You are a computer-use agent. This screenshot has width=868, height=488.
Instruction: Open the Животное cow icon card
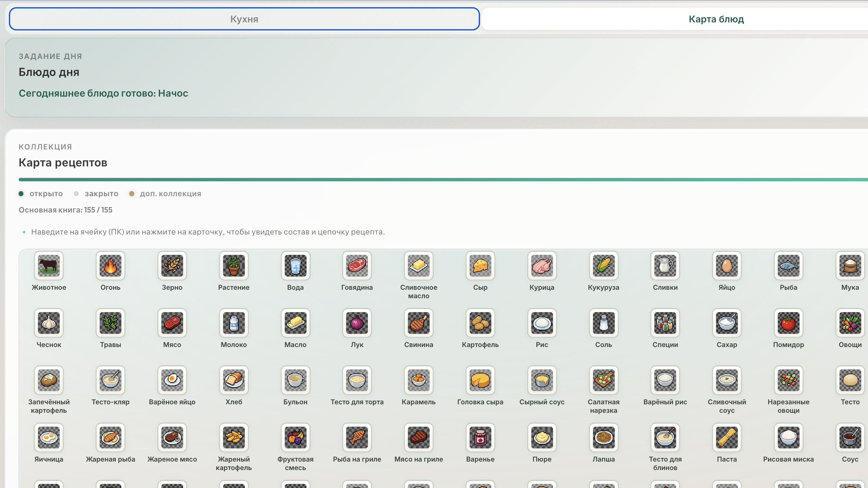click(x=49, y=266)
